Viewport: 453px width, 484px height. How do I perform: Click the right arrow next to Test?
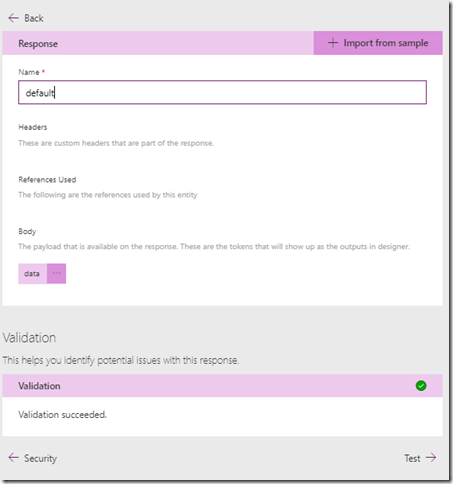(x=431, y=458)
